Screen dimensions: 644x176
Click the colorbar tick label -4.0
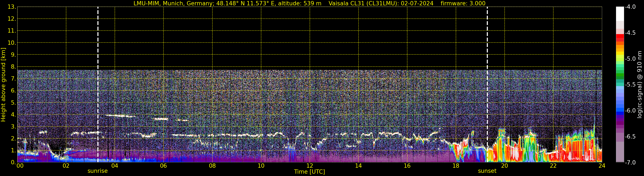click(x=630, y=7)
